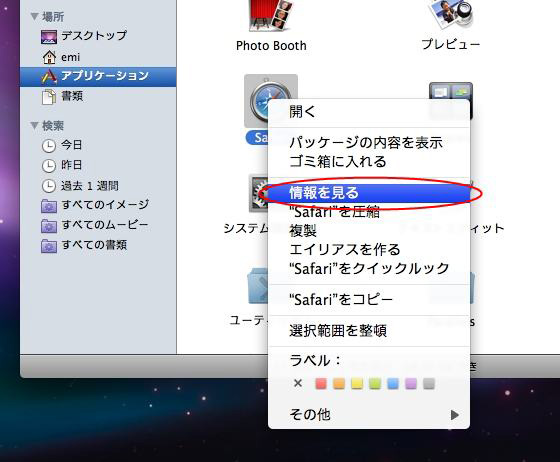
Task: Choose "Safari"を圧縮 menu entry
Action: tap(369, 212)
